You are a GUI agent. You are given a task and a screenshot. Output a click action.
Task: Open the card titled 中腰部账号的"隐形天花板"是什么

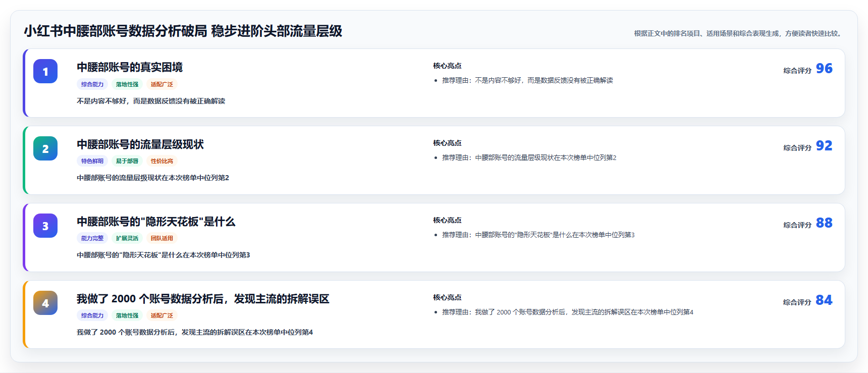click(156, 222)
